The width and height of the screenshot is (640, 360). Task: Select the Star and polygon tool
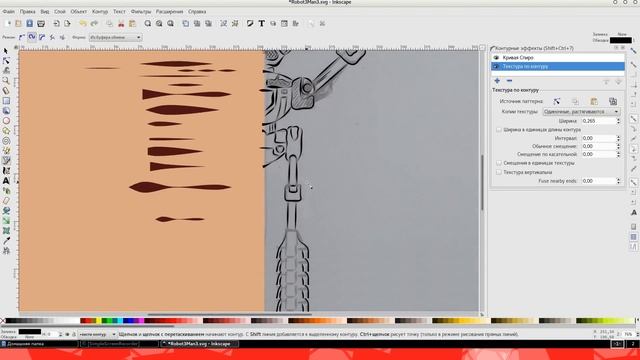click(6, 131)
